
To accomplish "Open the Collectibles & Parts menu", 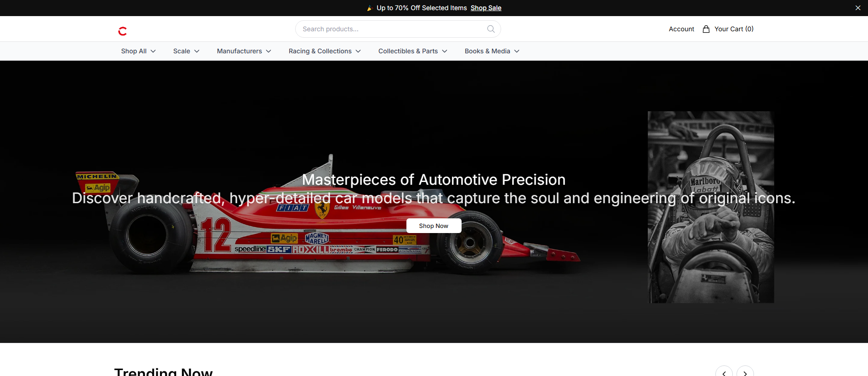I will pyautogui.click(x=413, y=51).
